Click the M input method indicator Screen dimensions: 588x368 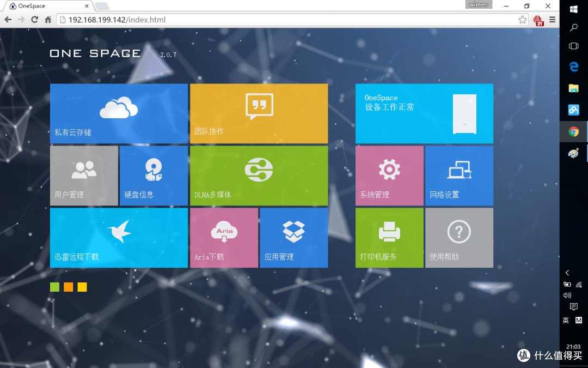[x=579, y=321]
